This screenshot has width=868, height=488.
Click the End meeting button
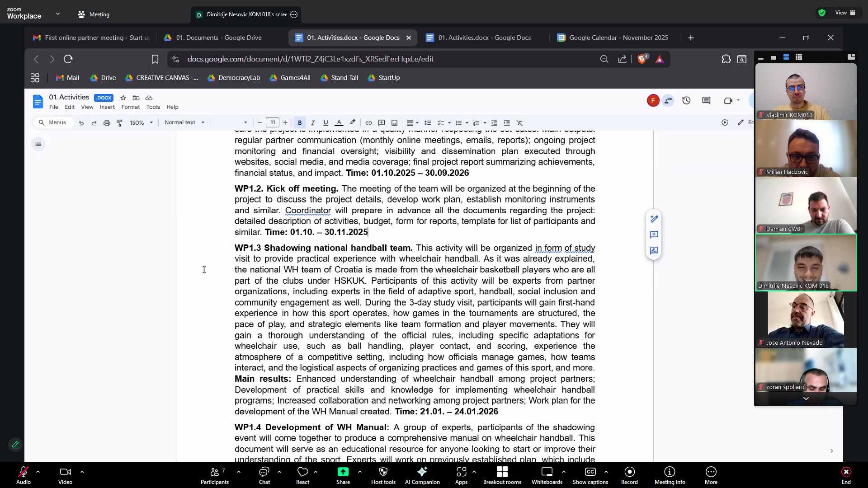846,475
